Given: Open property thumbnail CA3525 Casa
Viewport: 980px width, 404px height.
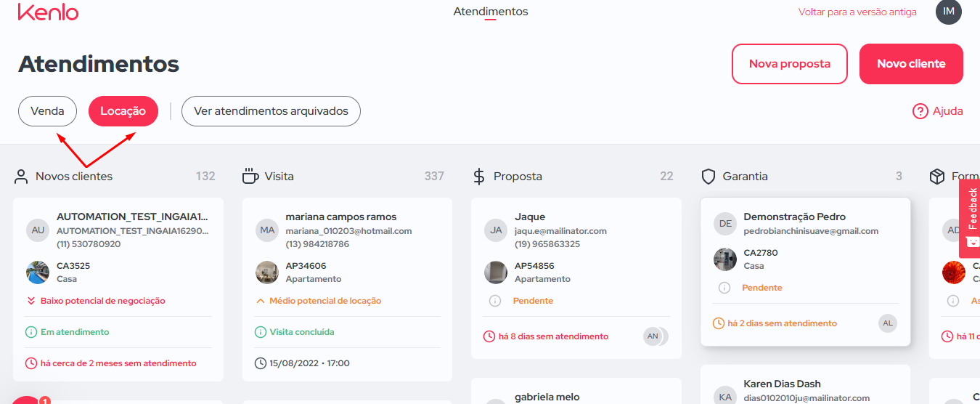Looking at the screenshot, I should point(38,272).
